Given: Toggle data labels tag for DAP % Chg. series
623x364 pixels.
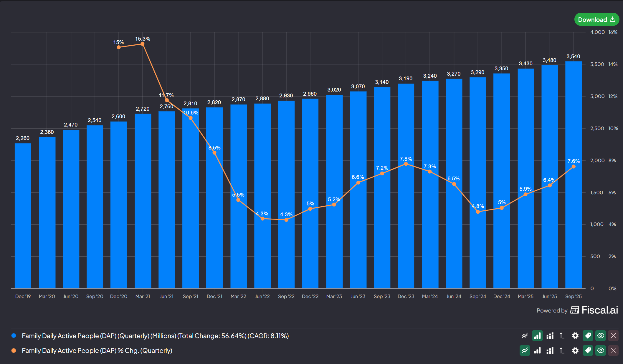Looking at the screenshot, I should 588,350.
